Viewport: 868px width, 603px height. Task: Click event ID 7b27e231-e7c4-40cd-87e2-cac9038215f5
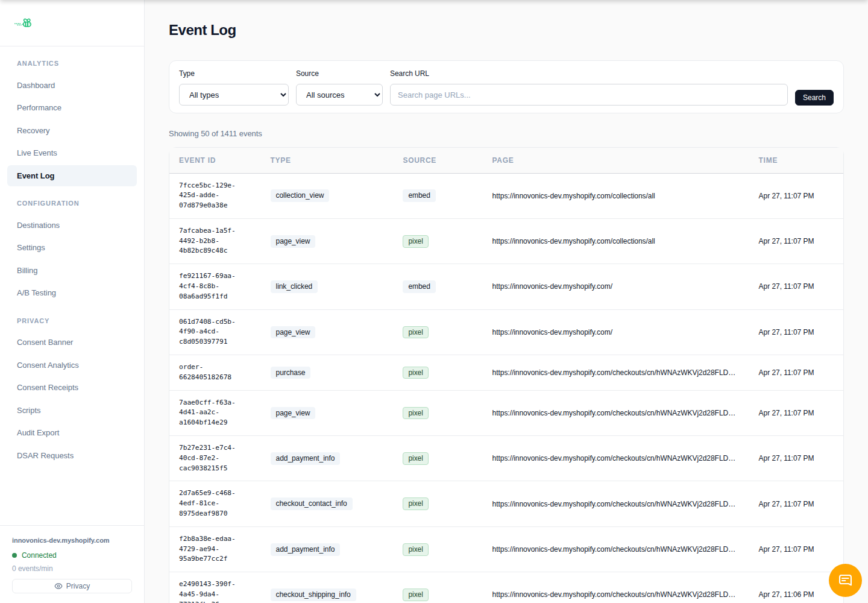pos(207,458)
